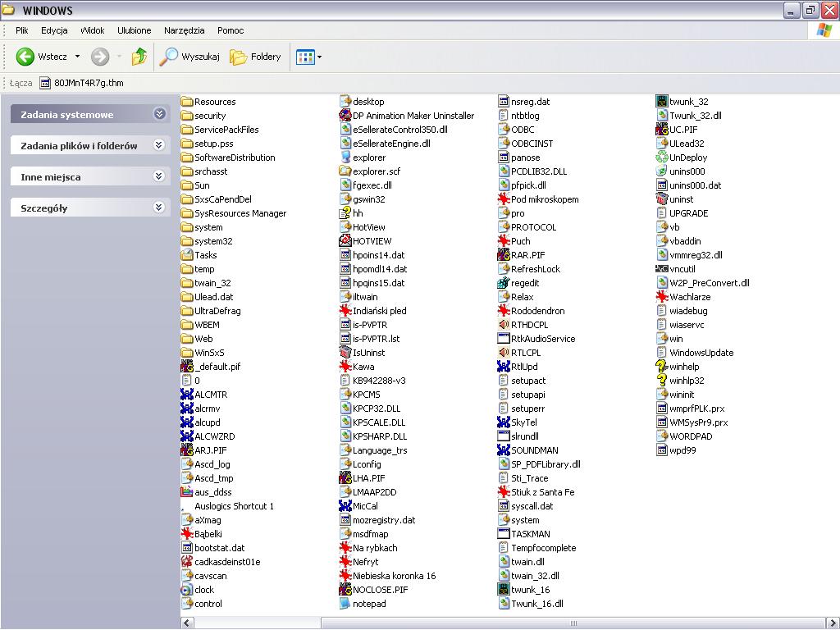Open Wyszukaj search tool

point(190,57)
